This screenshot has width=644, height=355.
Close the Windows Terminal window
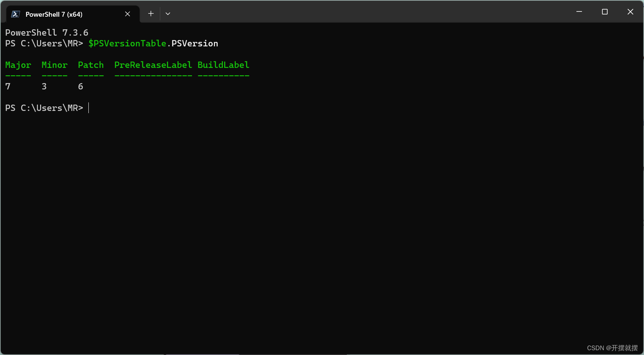click(630, 12)
